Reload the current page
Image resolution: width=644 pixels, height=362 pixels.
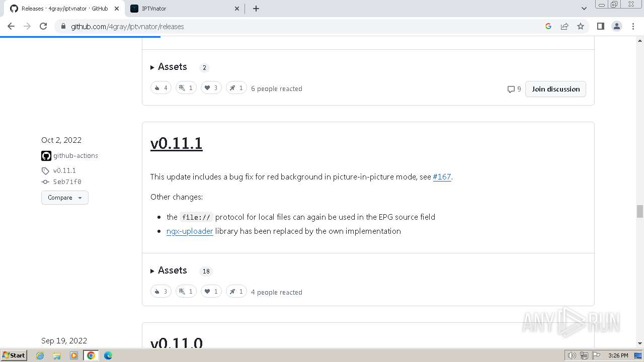(43, 26)
